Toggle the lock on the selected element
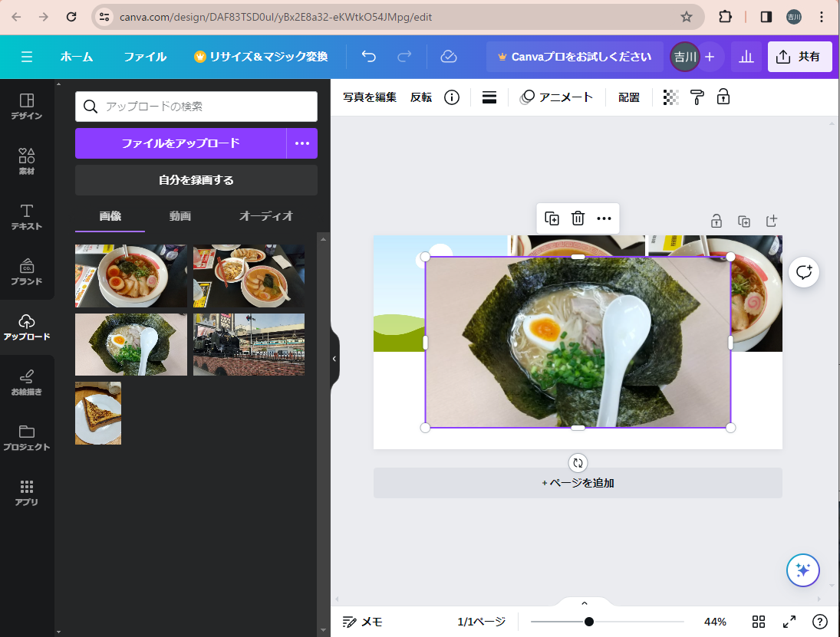The image size is (840, 637). (723, 97)
